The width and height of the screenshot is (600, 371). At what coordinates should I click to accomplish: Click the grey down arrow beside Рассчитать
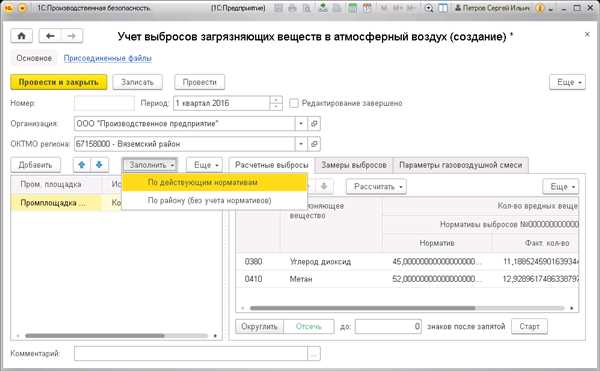point(323,187)
